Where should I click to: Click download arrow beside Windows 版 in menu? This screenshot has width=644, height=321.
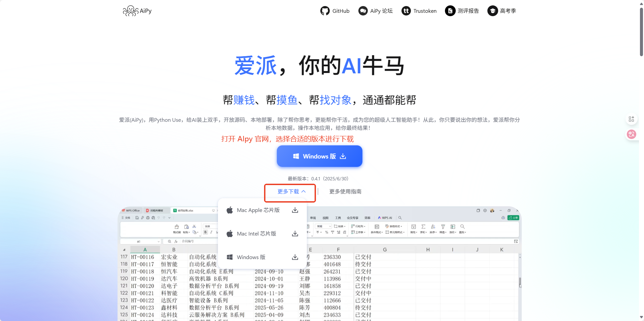pyautogui.click(x=295, y=257)
